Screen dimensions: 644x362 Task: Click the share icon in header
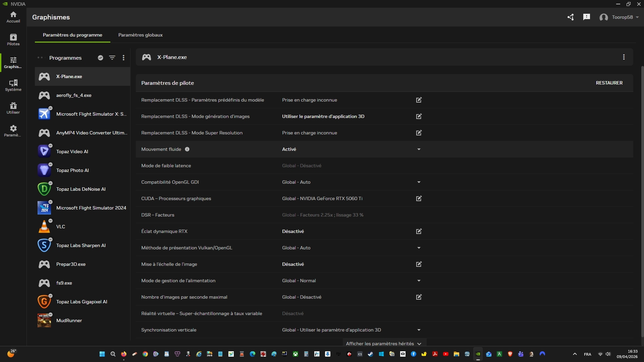click(x=571, y=17)
